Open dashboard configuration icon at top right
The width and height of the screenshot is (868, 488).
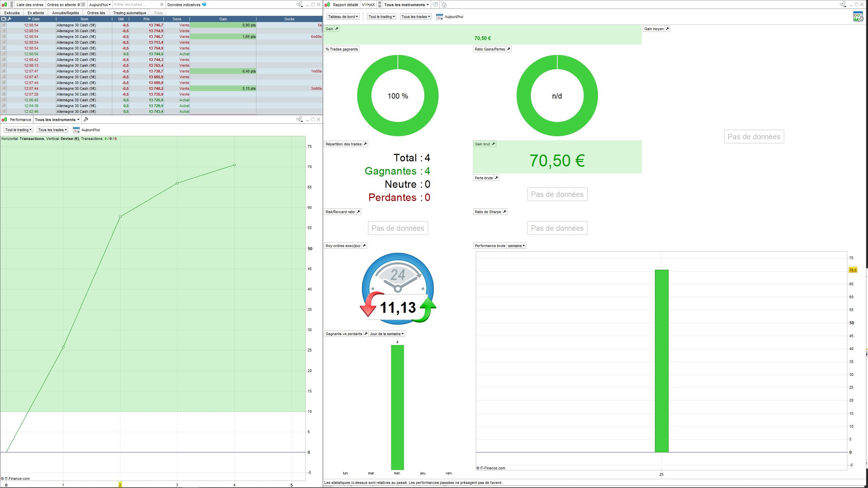858,17
